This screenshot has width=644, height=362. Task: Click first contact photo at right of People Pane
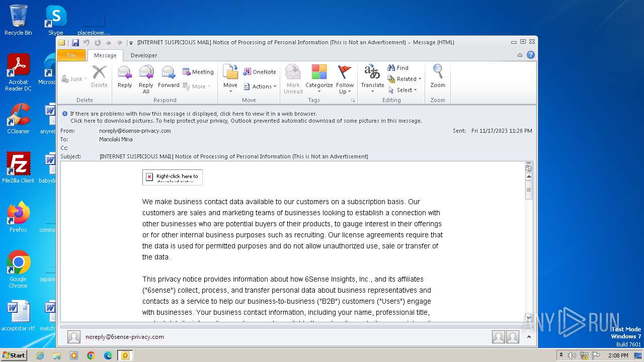pos(498,337)
